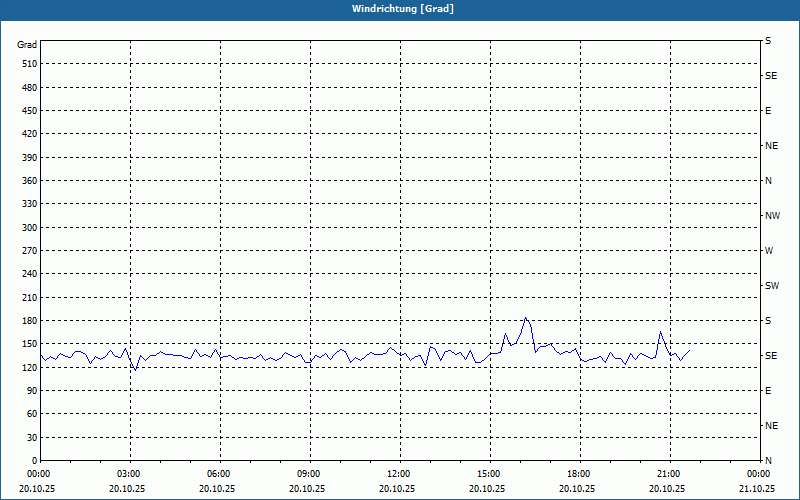
Task: Click the 180 degree axis label
Action: tap(30, 320)
